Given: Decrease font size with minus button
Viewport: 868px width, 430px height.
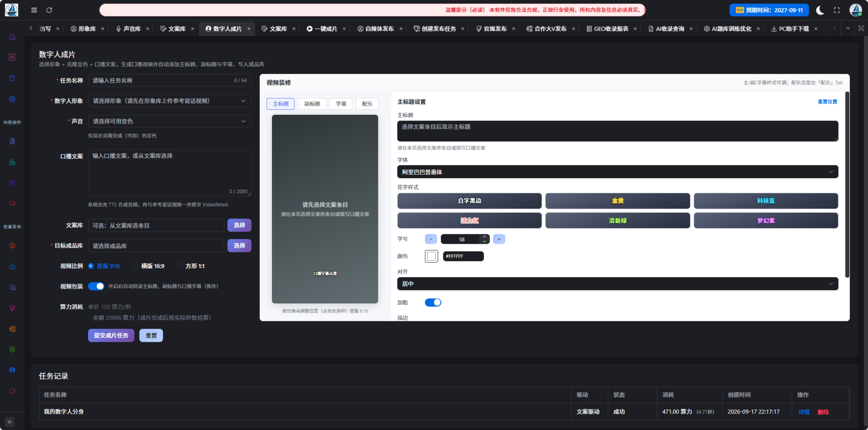Looking at the screenshot, I should tap(431, 239).
